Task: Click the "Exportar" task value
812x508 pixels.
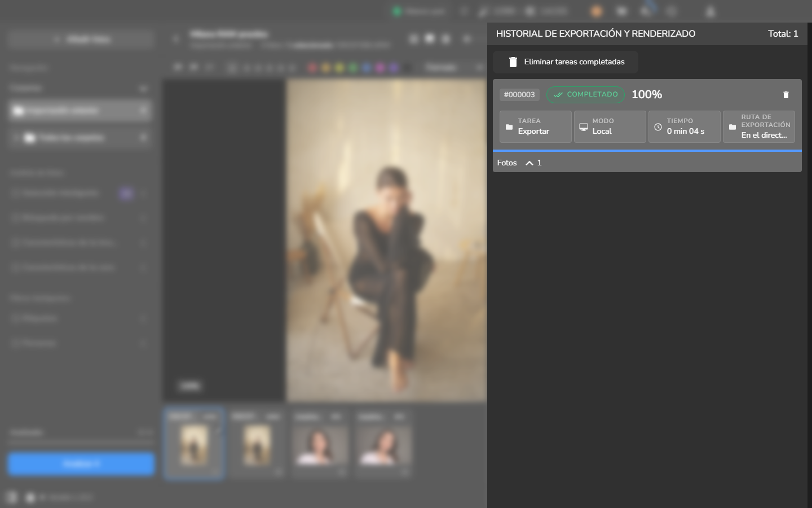Action: 533,131
